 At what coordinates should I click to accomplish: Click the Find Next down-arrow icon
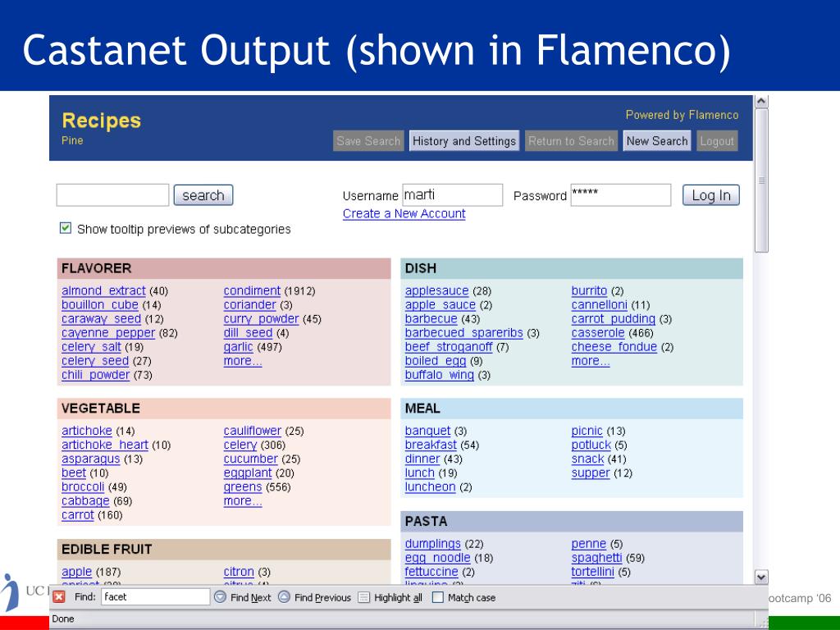(x=220, y=597)
